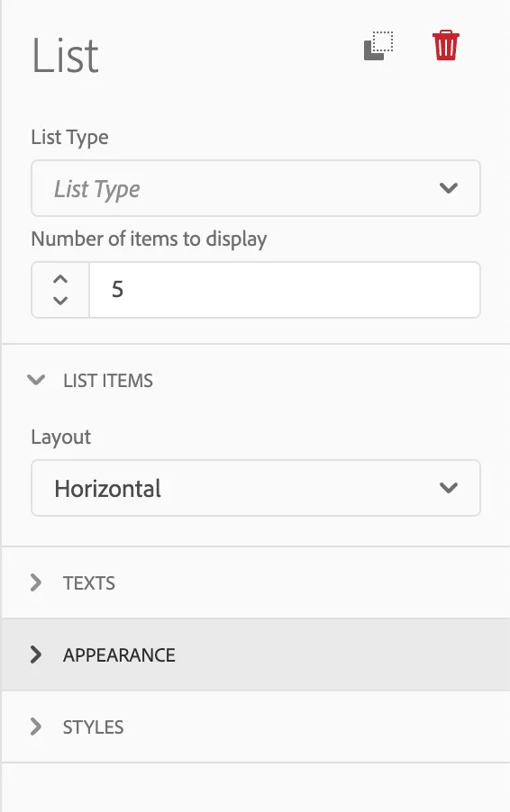
Task: Expand the Styles section with its chevron
Action: [35, 726]
